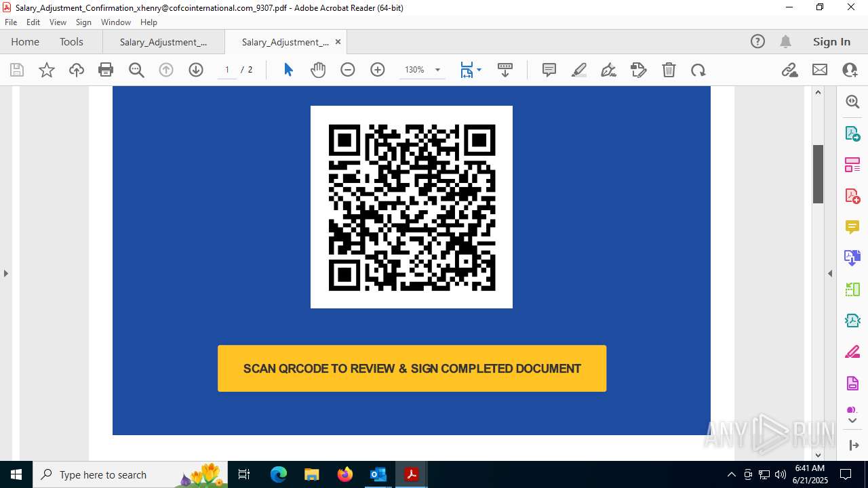The image size is (868, 488).
Task: Click the Windows search box
Action: click(x=130, y=474)
